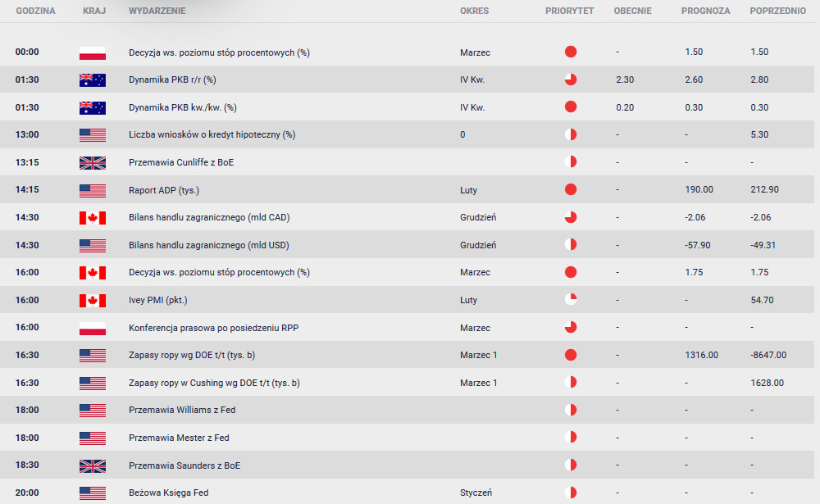Select the PRIORYTET column header
This screenshot has width=820, height=504.
tap(570, 11)
